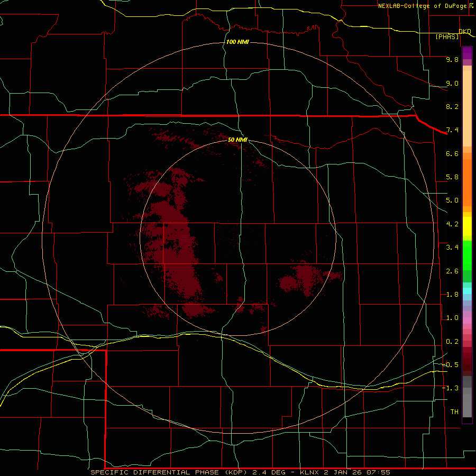Click the 1.8 value on the color scale
Viewport: 476px width, 476px height.
pyautogui.click(x=452, y=295)
